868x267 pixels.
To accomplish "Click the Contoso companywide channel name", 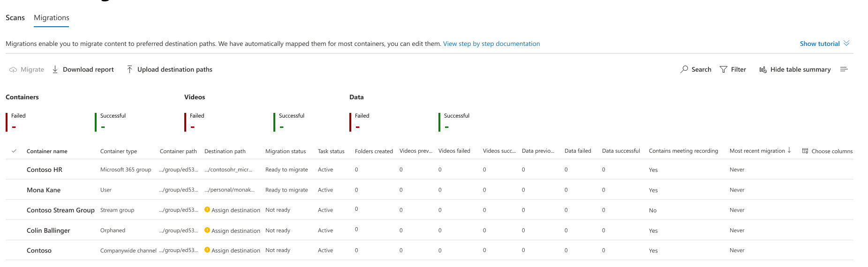I will tap(39, 251).
